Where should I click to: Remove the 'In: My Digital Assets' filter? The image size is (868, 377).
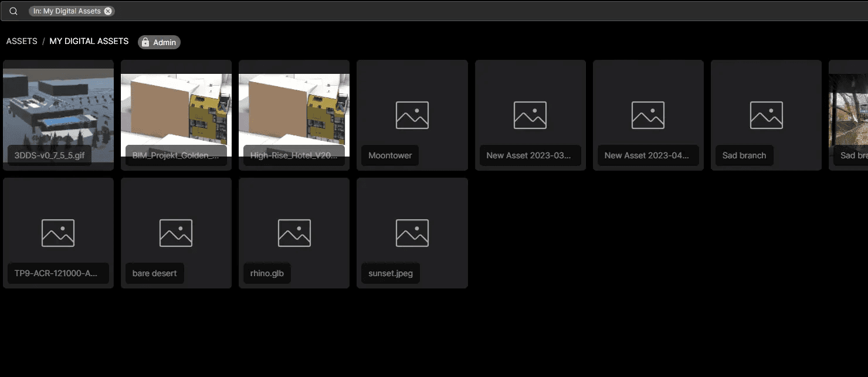pos(108,11)
